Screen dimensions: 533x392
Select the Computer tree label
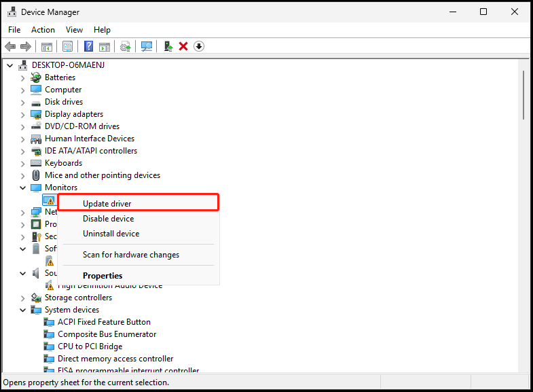[63, 90]
